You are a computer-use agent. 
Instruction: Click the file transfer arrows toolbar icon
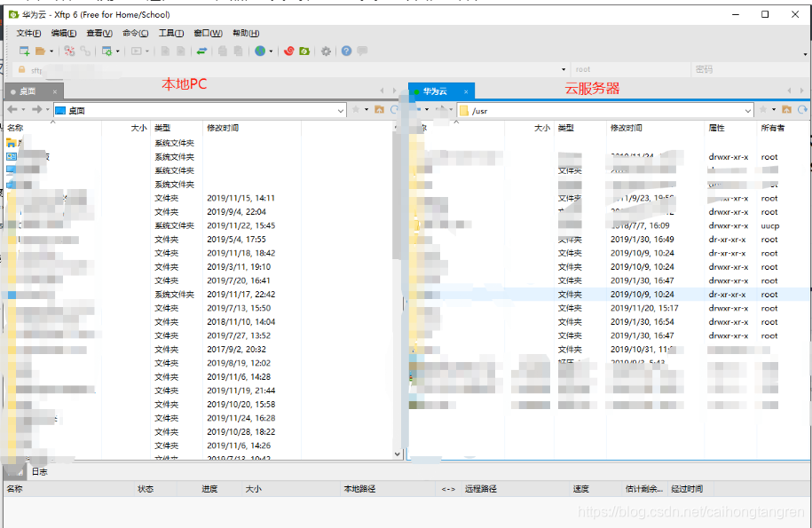201,51
